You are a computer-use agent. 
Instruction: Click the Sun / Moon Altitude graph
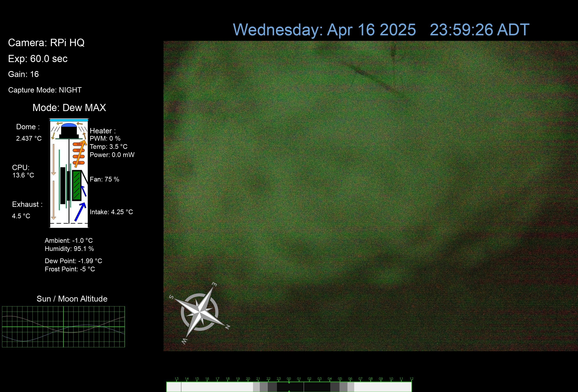(x=63, y=326)
